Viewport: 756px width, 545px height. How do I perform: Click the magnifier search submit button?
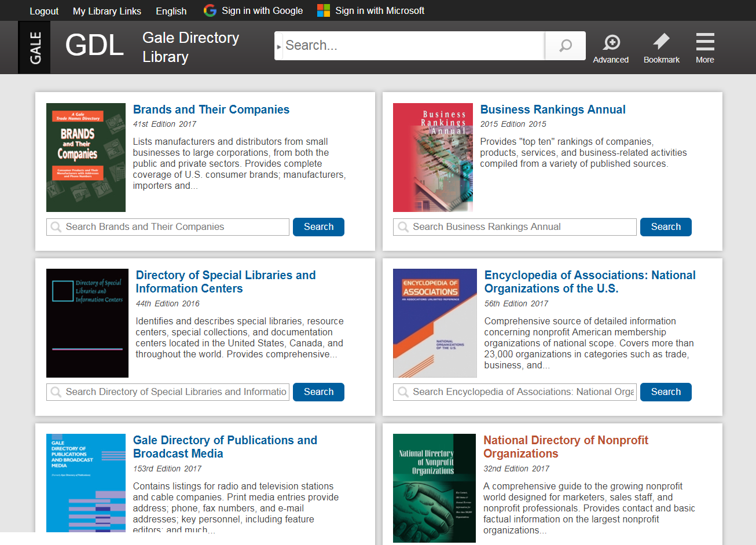click(x=566, y=46)
